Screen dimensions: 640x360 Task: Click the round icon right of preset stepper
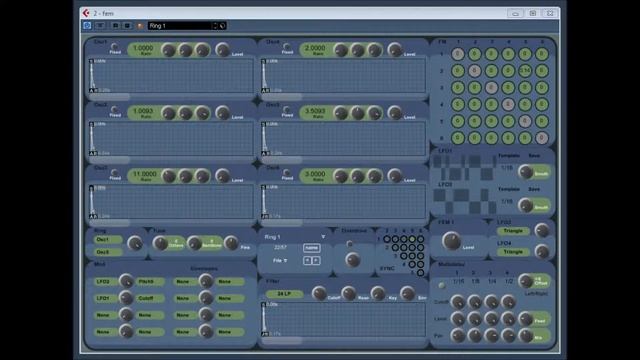[222, 26]
